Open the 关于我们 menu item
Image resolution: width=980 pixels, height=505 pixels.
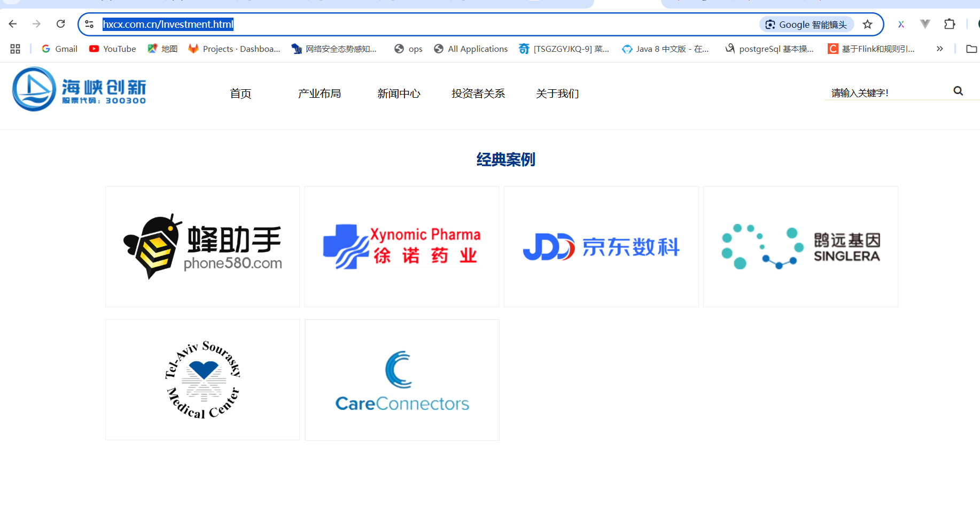pos(557,94)
